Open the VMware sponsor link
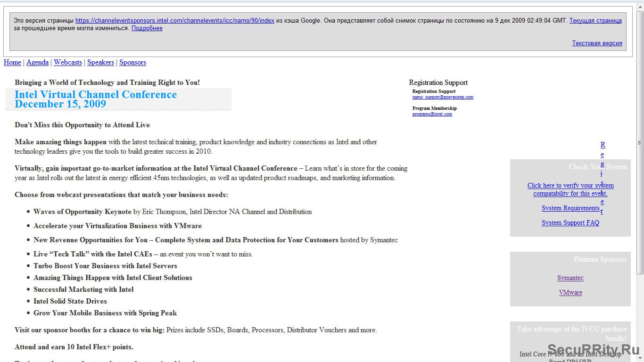Viewport: 644px width, 362px height. 570,292
